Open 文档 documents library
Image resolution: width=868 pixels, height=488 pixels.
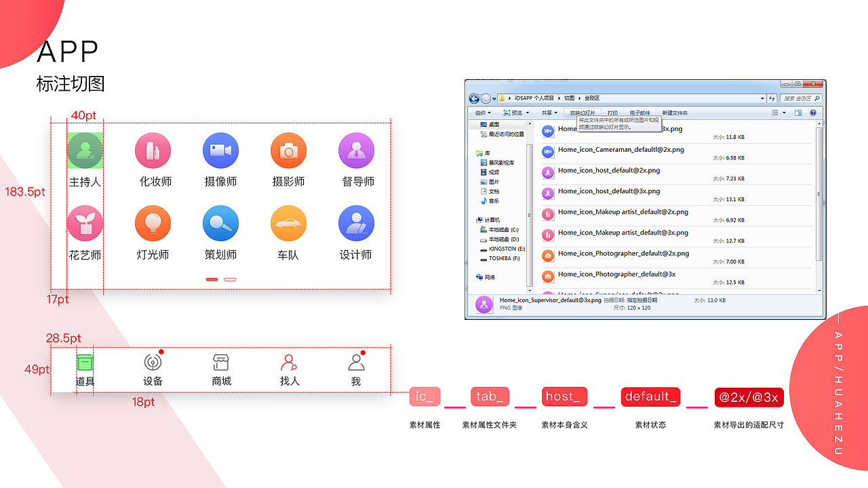click(x=490, y=191)
